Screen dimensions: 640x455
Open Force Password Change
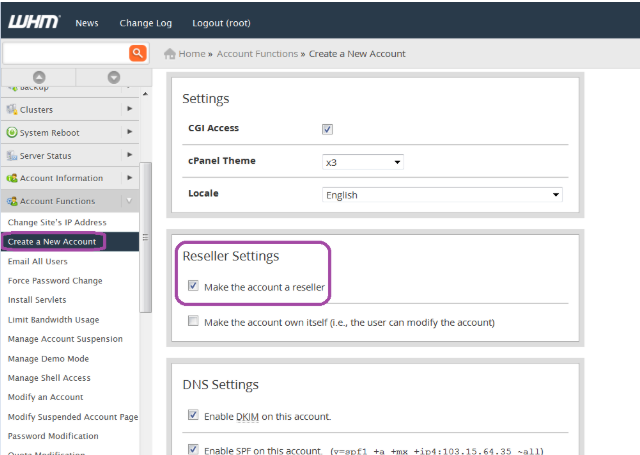(x=55, y=281)
